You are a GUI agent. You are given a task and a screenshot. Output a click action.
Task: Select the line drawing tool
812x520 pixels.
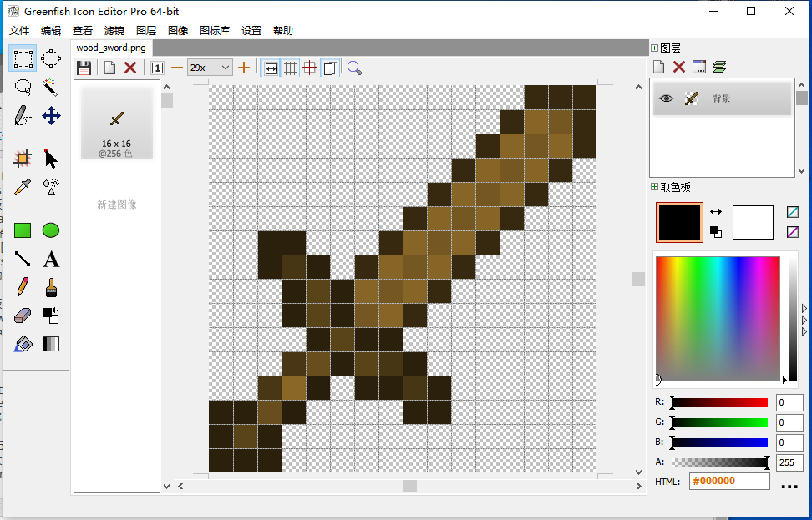23,259
